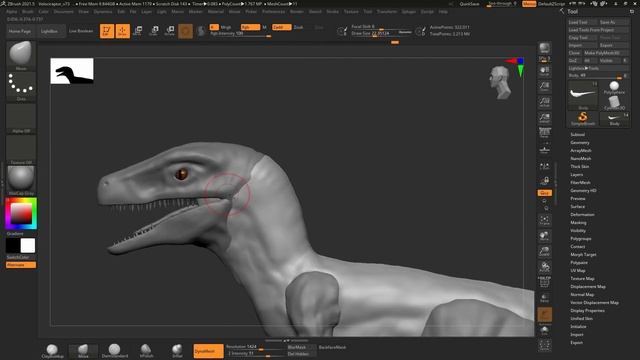Open the Dots stroke type picker
Screen dimensions: 640x360
coord(21,87)
